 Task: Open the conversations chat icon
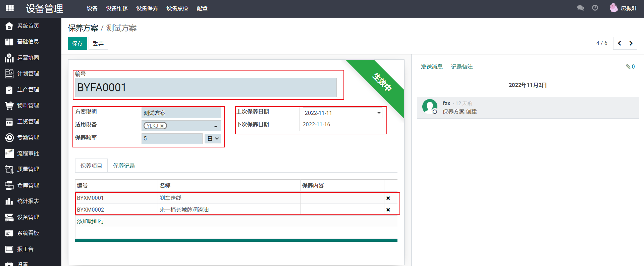pyautogui.click(x=580, y=8)
